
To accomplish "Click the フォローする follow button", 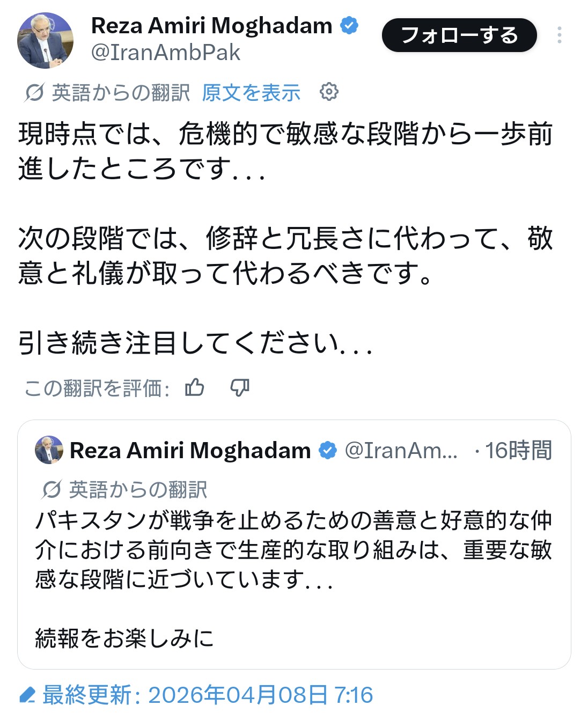I will click(459, 35).
